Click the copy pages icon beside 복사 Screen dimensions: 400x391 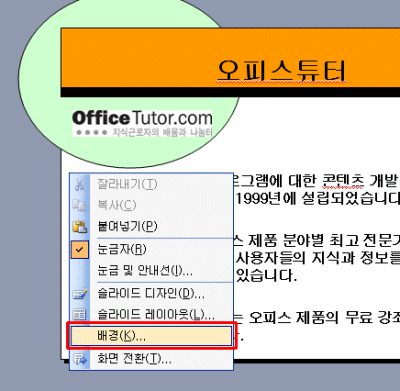coord(80,205)
